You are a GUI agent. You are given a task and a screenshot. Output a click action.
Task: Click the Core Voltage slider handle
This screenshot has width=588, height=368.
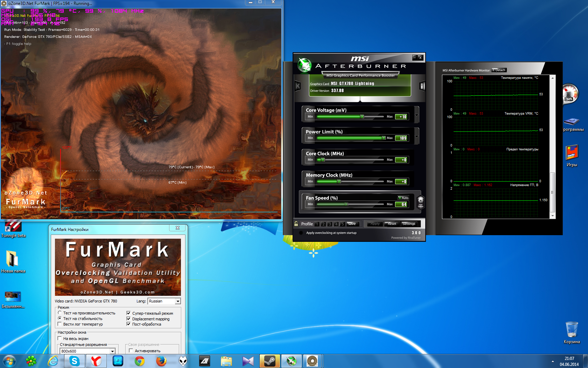point(362,117)
